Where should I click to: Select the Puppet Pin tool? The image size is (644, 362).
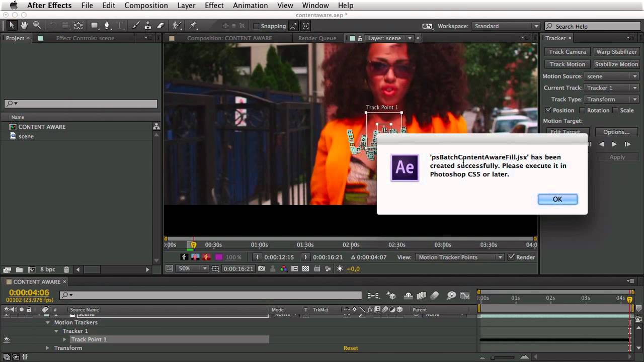pyautogui.click(x=193, y=25)
